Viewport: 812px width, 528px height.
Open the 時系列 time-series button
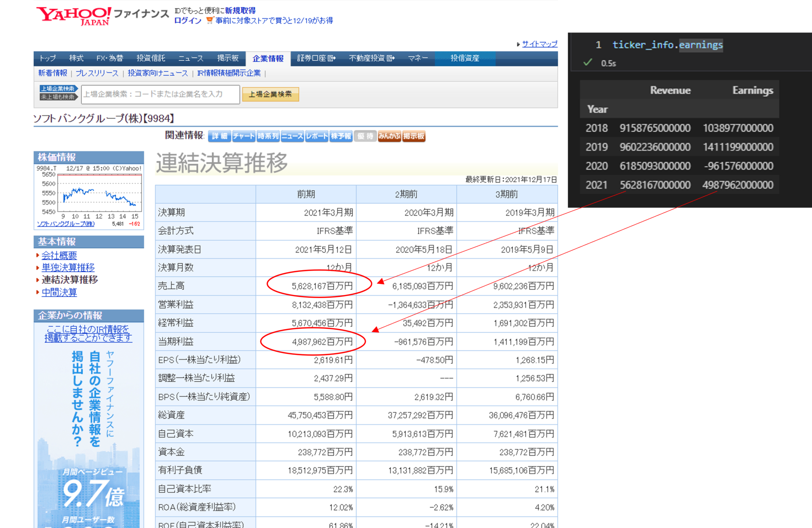267,136
